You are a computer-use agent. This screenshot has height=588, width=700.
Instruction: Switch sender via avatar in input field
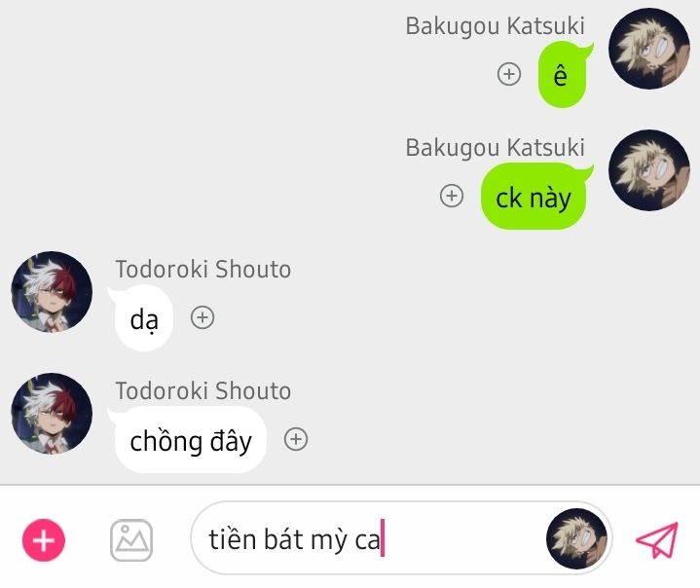click(576, 538)
